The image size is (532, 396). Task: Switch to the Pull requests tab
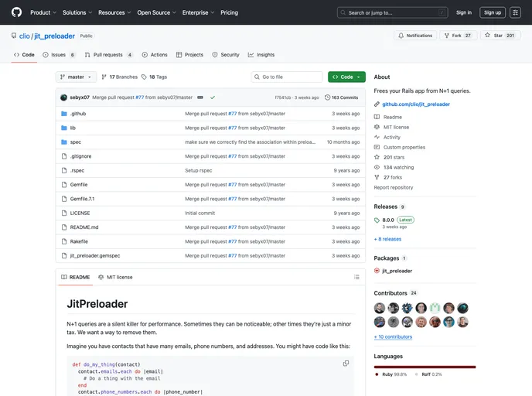pos(108,55)
